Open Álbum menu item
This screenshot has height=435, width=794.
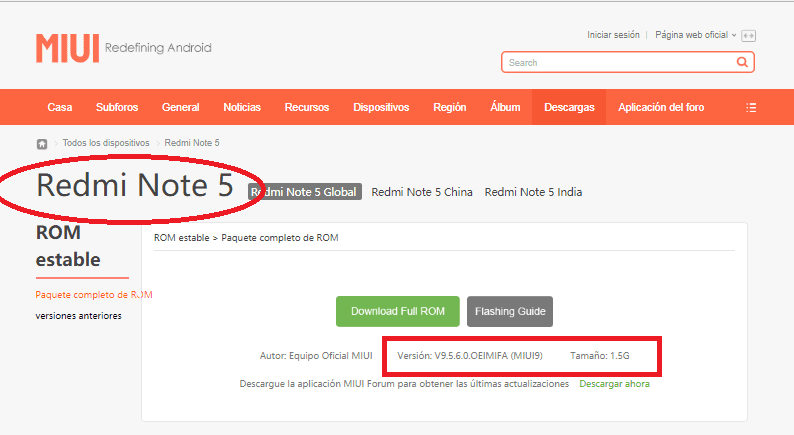pos(505,107)
